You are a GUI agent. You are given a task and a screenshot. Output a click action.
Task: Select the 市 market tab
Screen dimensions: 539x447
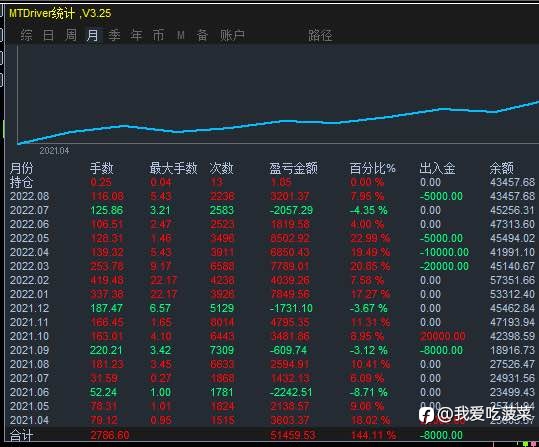click(158, 35)
